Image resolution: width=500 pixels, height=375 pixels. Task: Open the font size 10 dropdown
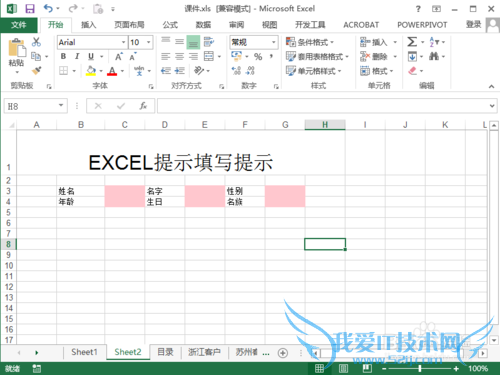(149, 42)
